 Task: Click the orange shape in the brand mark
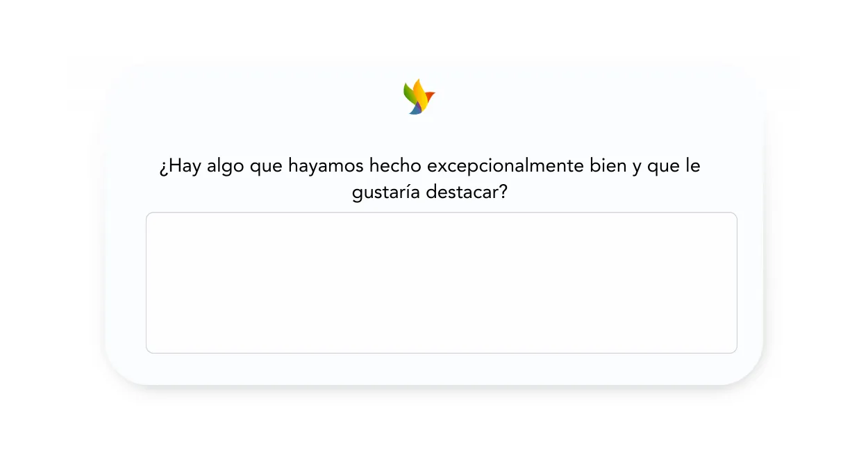coord(430,95)
